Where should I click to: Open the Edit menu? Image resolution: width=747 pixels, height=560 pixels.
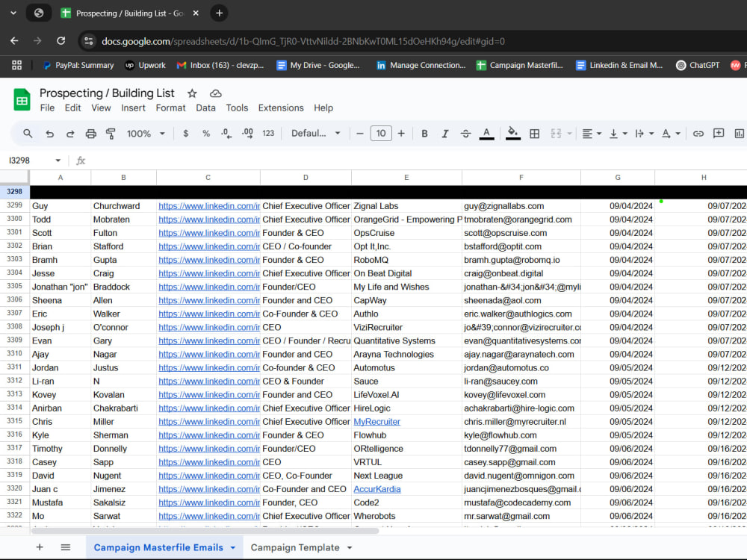tap(73, 108)
